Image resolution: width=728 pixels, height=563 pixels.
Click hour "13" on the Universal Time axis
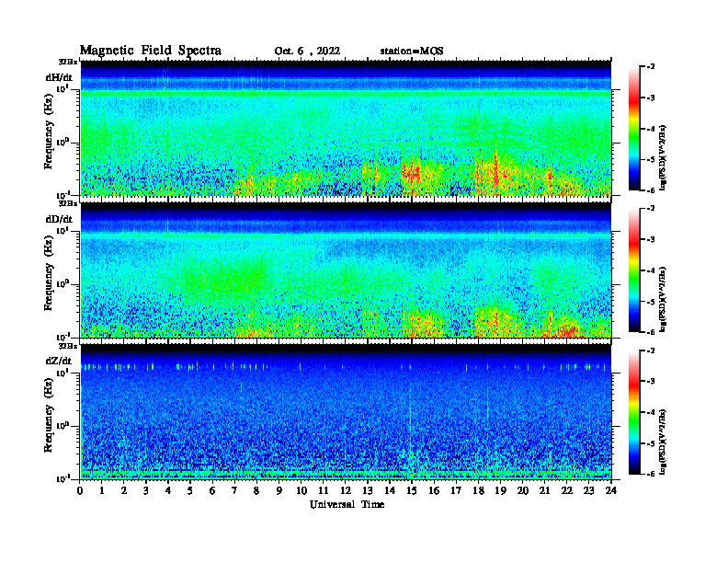pyautogui.click(x=368, y=491)
